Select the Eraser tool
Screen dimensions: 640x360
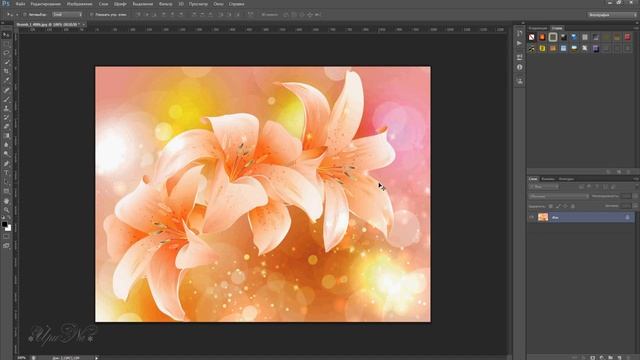pos(6,127)
